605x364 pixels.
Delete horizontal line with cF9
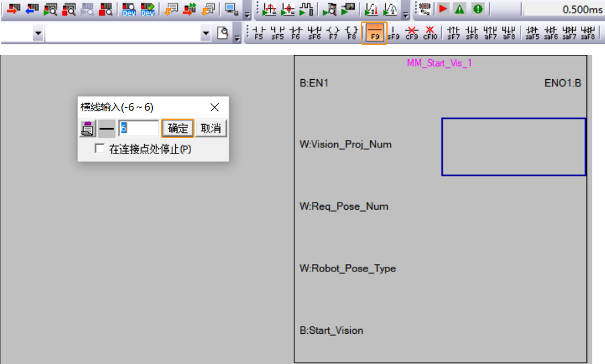tap(412, 33)
